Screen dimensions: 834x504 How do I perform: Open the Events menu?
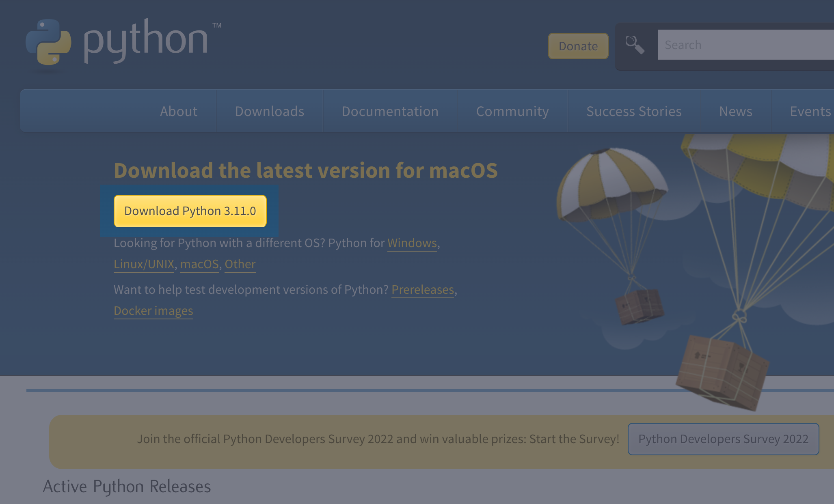coord(810,111)
